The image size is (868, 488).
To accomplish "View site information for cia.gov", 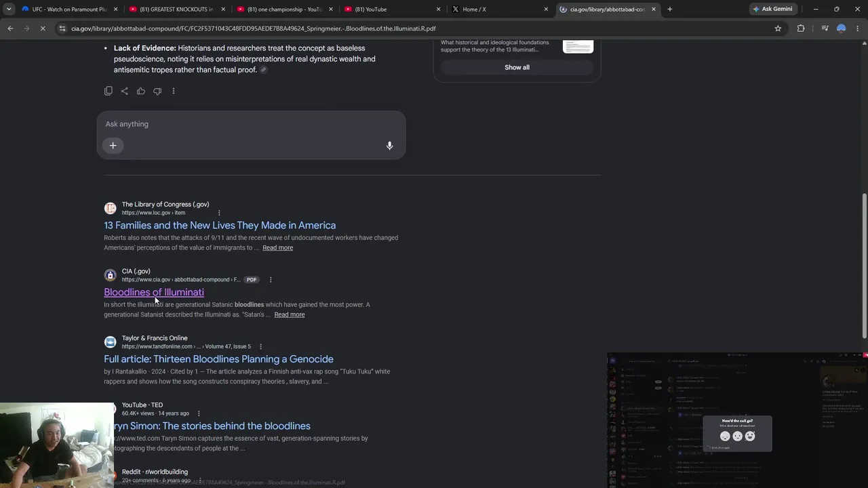I will pyautogui.click(x=62, y=28).
